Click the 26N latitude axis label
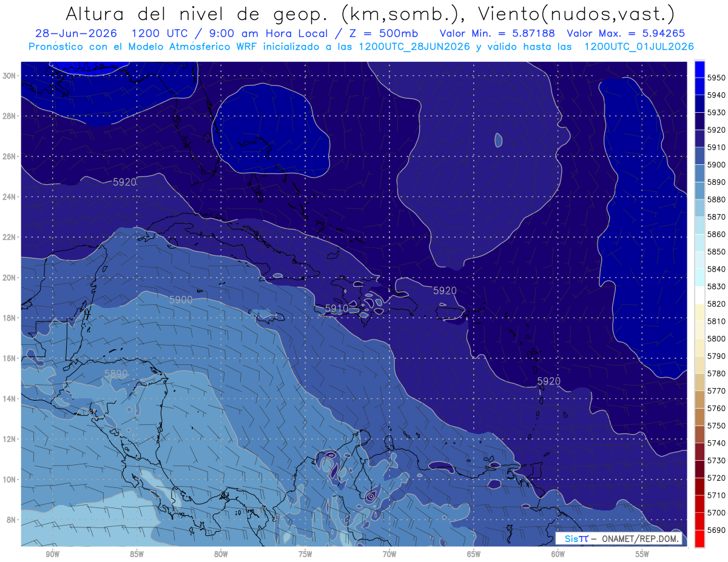 [x=9, y=156]
